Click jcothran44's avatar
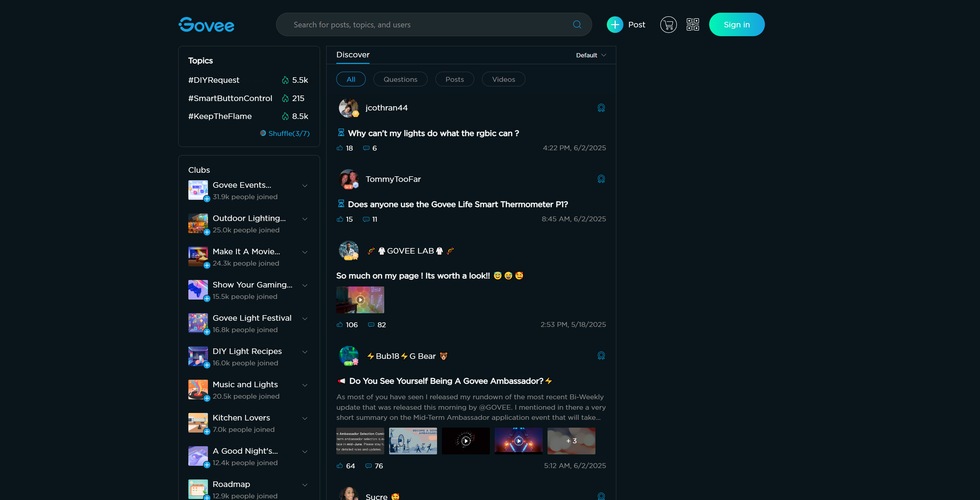The width and height of the screenshot is (980, 500). pyautogui.click(x=348, y=108)
